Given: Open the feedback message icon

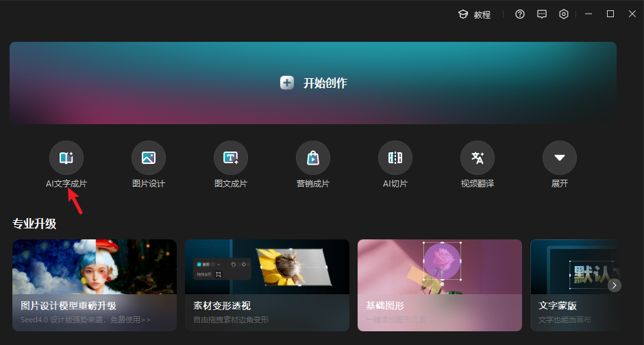Looking at the screenshot, I should (542, 14).
